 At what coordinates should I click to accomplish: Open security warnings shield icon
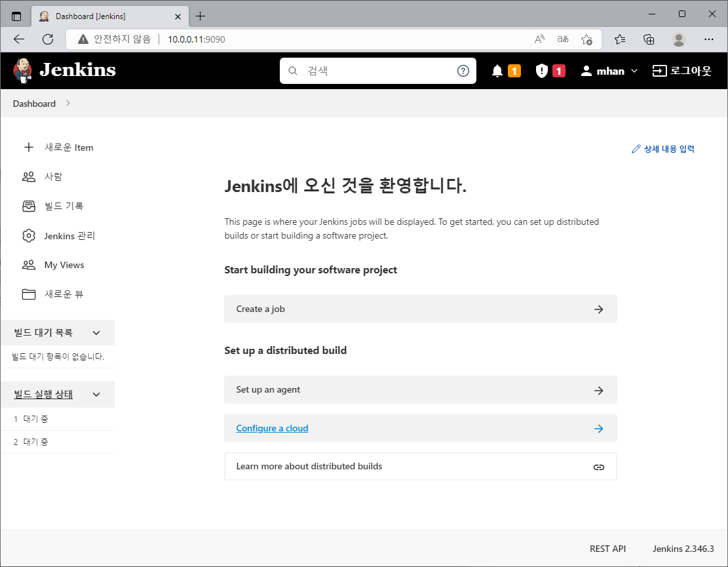541,71
